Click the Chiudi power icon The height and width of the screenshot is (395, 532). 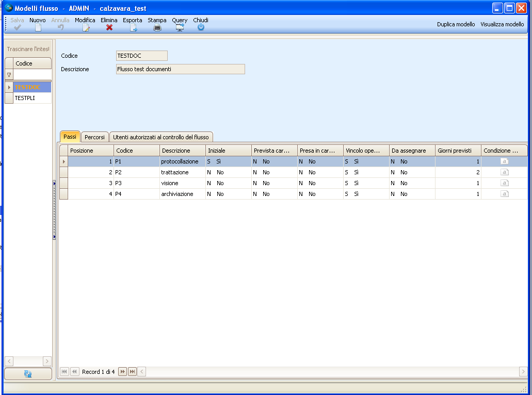click(x=201, y=28)
